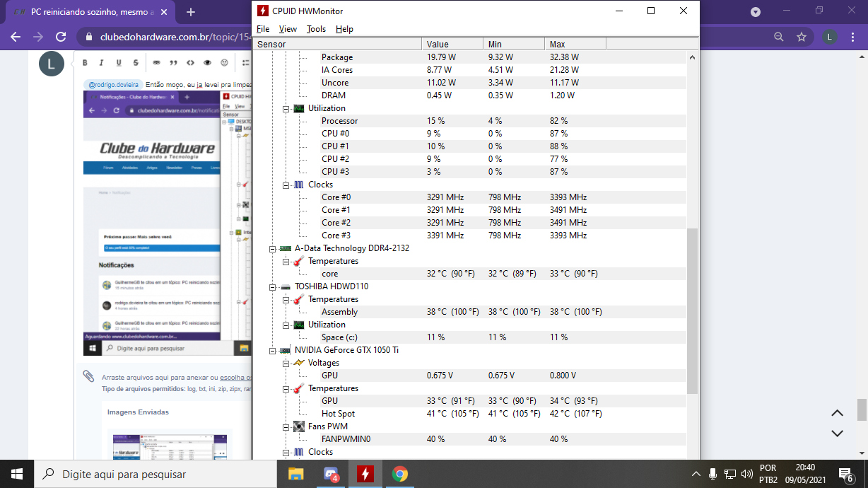Screen dimensions: 868x488
Task: Open the Help menu in HWMonitor
Action: point(344,29)
